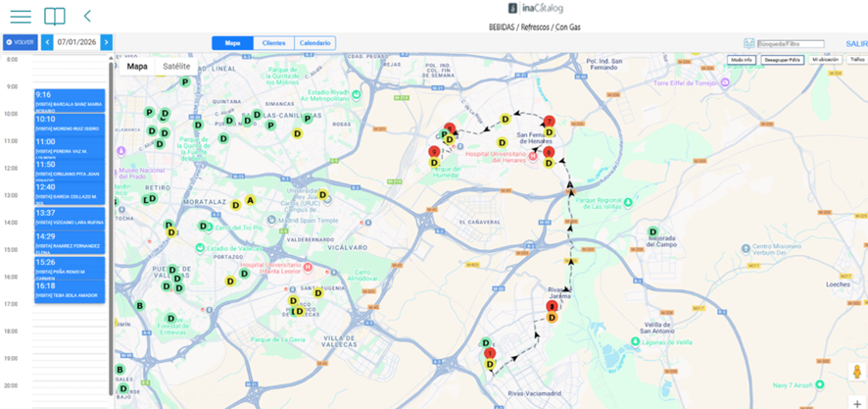Screen dimensions: 868x409
Task: Open the 14:29 Ramirez Fernandez visit
Action: point(70,242)
